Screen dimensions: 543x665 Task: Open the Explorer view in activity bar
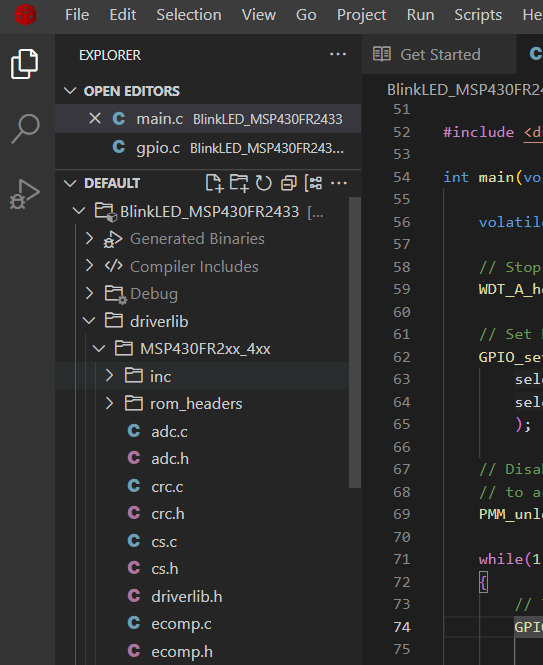[24, 64]
